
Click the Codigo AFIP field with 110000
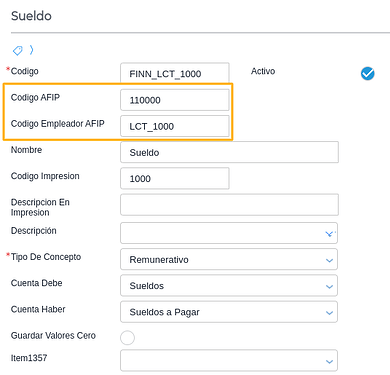point(175,100)
